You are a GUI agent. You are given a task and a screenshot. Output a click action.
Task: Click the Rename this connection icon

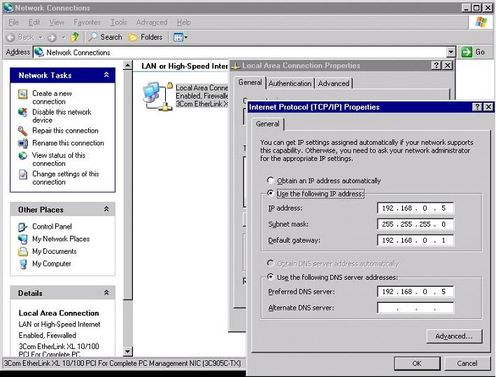click(x=23, y=143)
